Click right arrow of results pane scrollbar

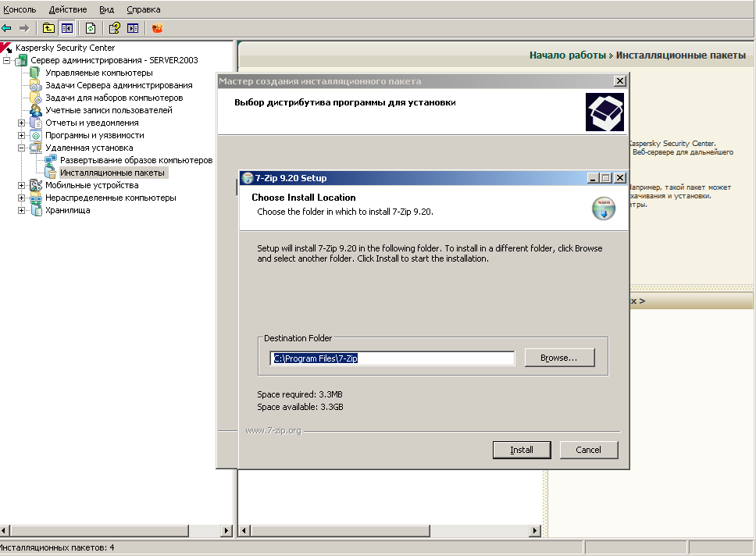pos(535,531)
